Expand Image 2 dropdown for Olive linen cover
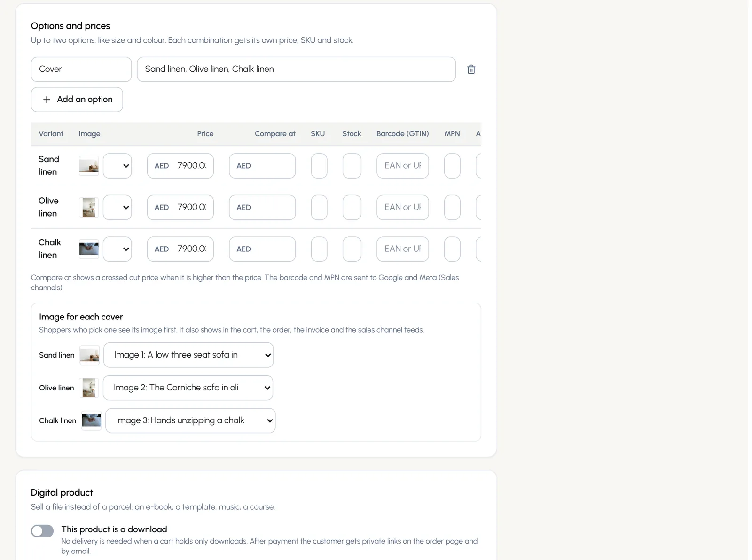This screenshot has width=752, height=560. click(x=188, y=388)
